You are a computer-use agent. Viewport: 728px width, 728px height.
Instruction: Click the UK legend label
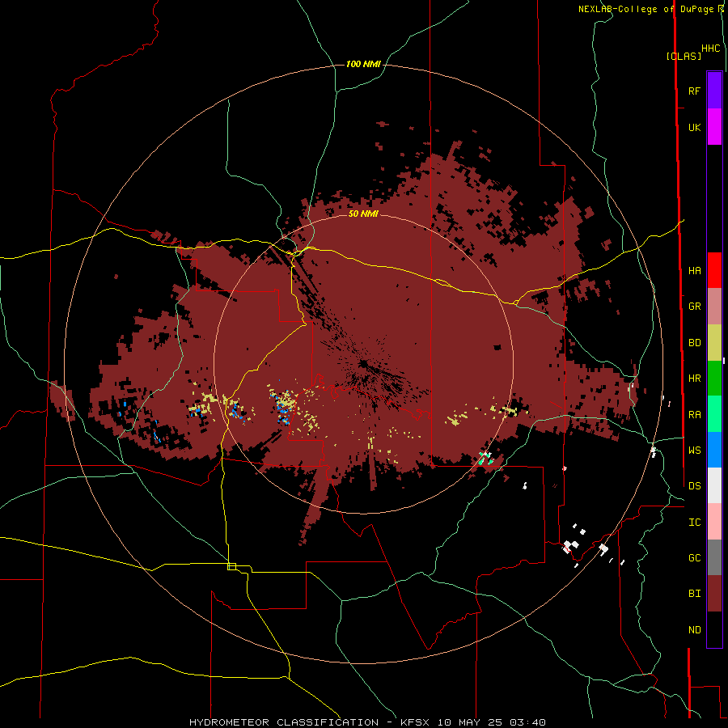pos(695,127)
